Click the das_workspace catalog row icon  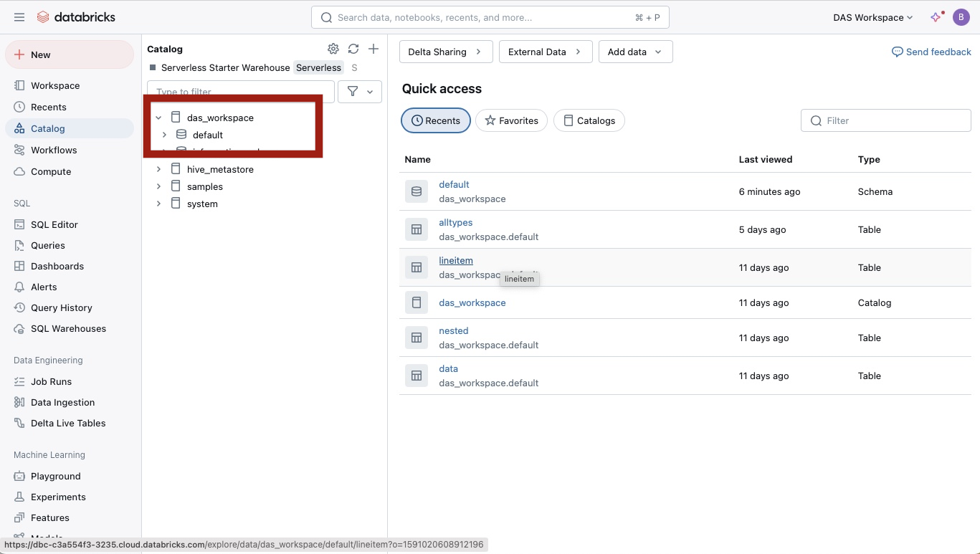(417, 302)
